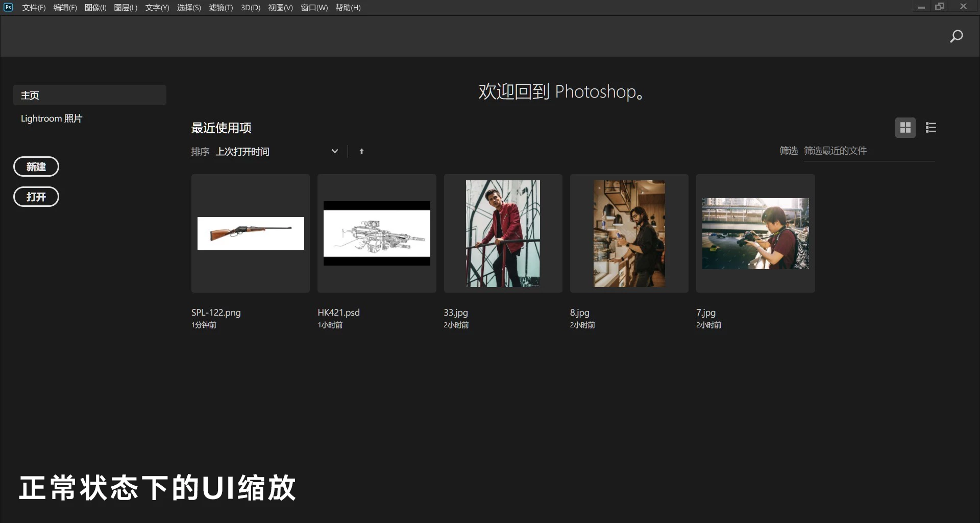980x523 pixels.
Task: Open the 编辑(E) menu
Action: point(65,8)
